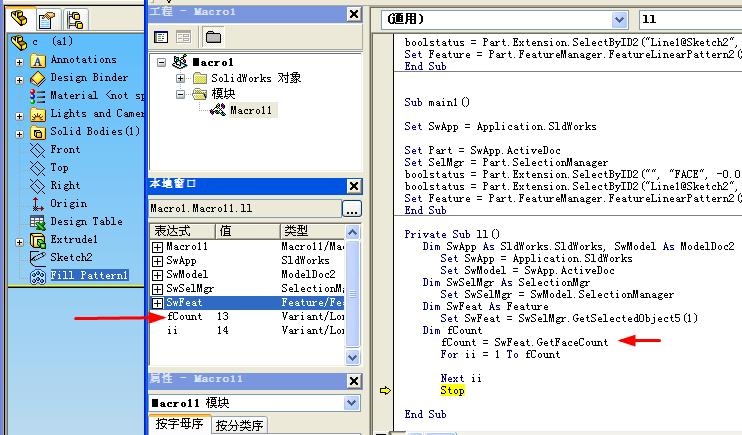
Task: Click the fCount = SwFeat.GetFaceCount line
Action: click(524, 342)
